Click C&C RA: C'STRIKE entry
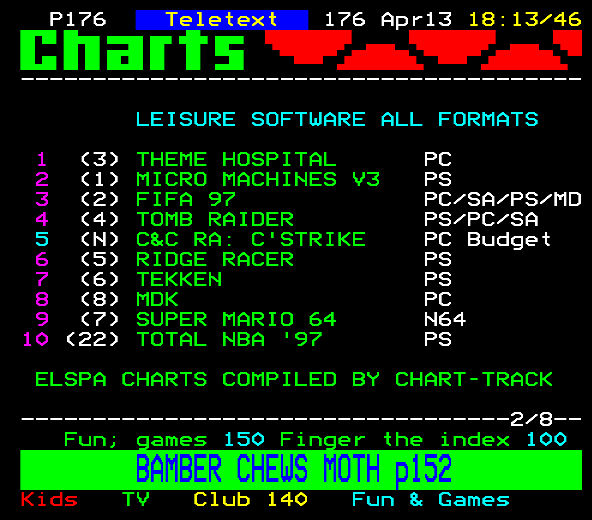Screen dimensions: 592x520 click(251, 239)
